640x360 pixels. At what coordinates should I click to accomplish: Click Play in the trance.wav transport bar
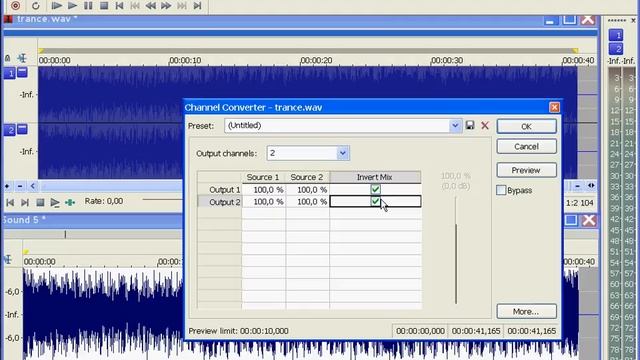click(x=55, y=202)
